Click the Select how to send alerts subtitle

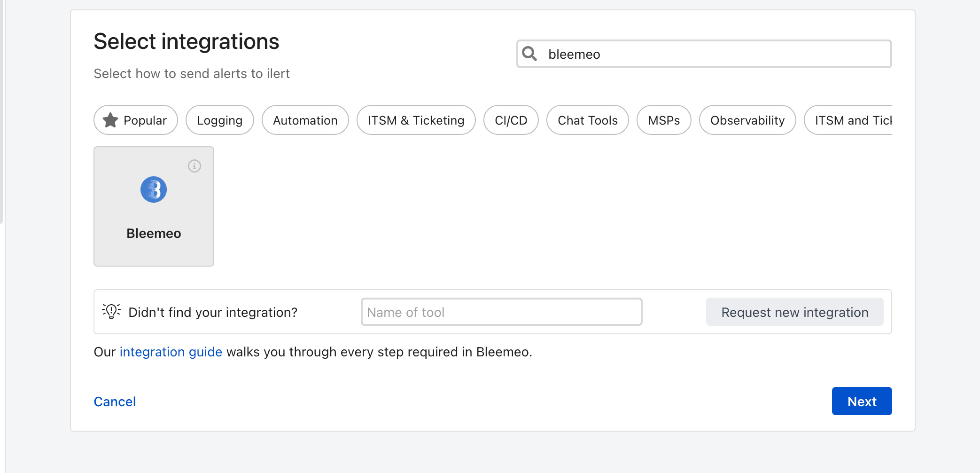[192, 73]
